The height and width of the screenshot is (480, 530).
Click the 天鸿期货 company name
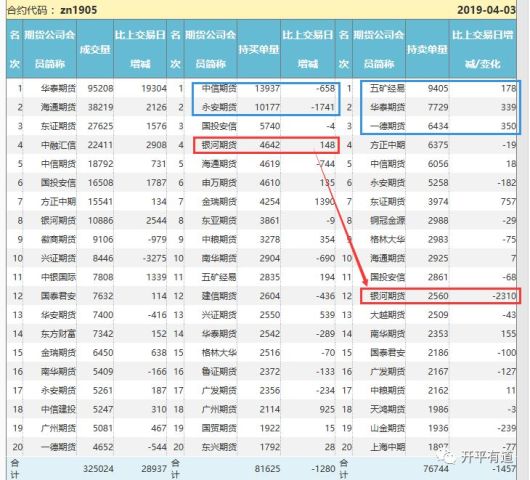tap(387, 409)
